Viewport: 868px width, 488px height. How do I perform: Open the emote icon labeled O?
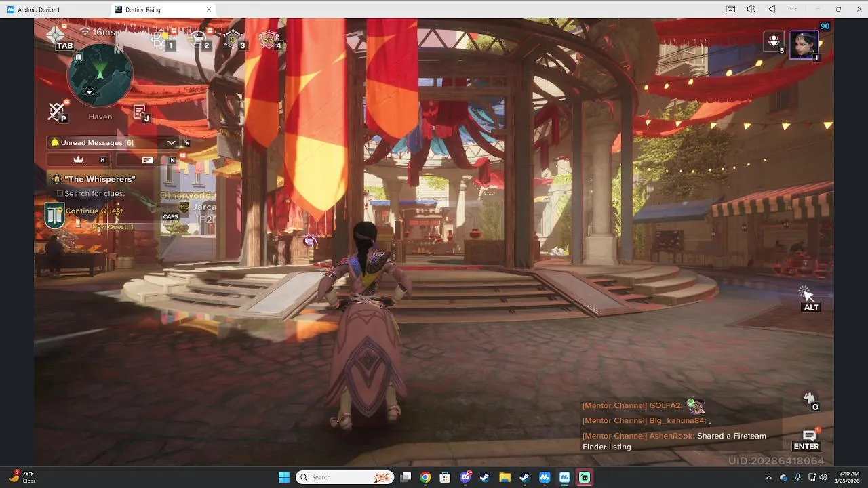click(x=809, y=400)
